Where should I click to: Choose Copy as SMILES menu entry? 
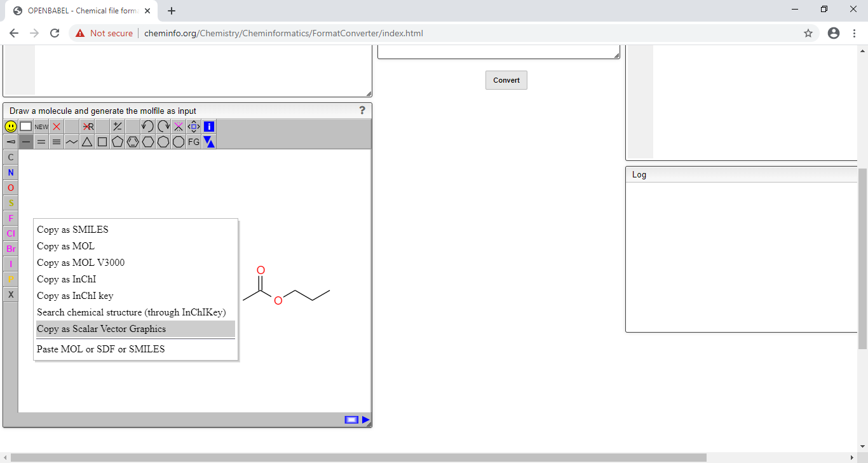[136, 230]
